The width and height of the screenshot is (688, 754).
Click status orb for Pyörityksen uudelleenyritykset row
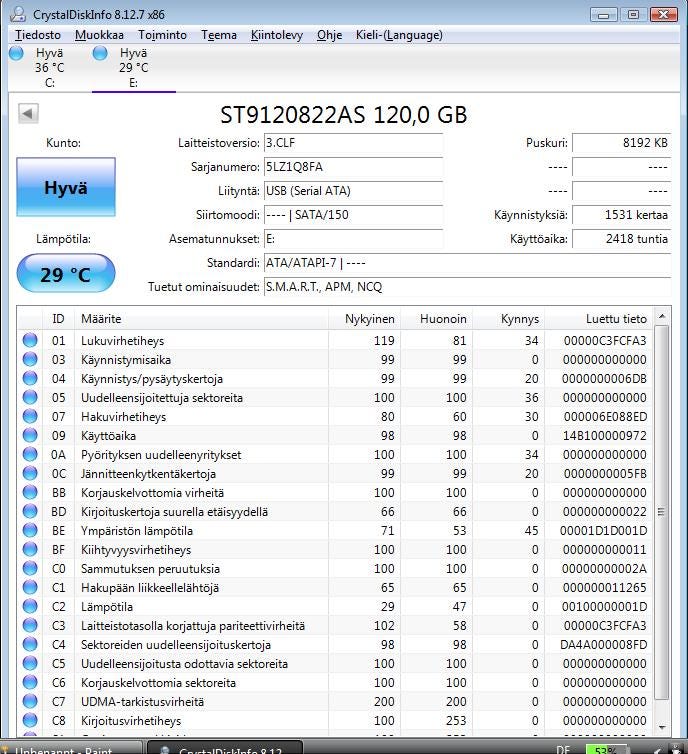[x=30, y=454]
